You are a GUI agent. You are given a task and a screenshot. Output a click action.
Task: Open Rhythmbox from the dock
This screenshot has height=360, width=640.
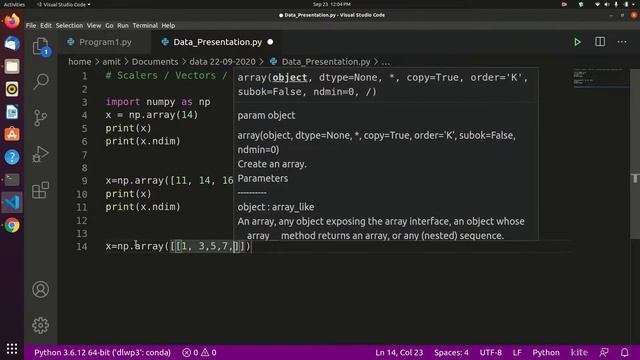click(12, 89)
